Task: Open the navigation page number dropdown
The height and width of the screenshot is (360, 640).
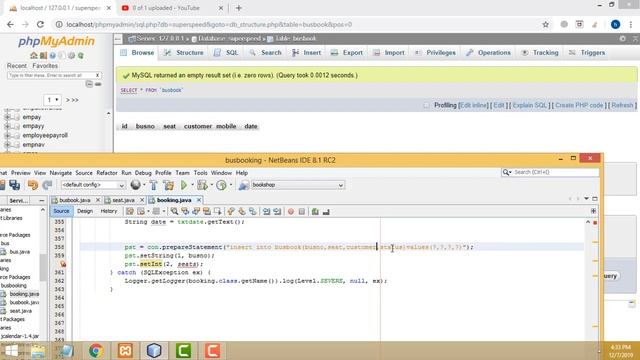Action: 52,100
